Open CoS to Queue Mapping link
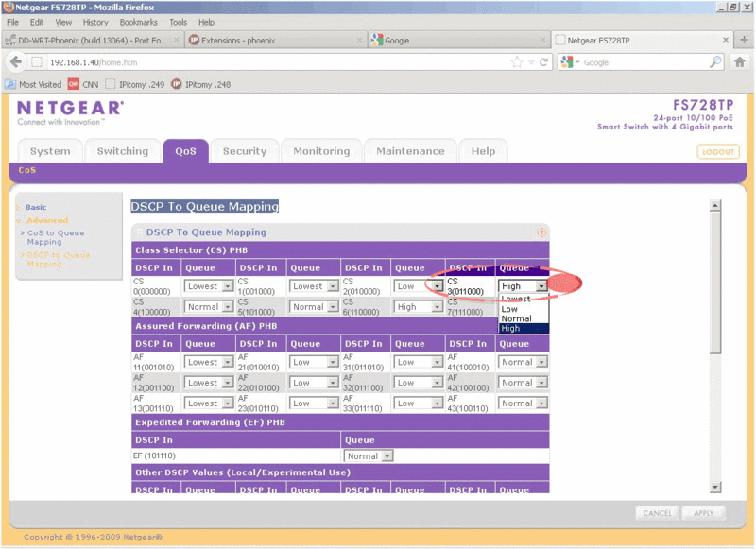The height and width of the screenshot is (549, 756). [x=55, y=237]
